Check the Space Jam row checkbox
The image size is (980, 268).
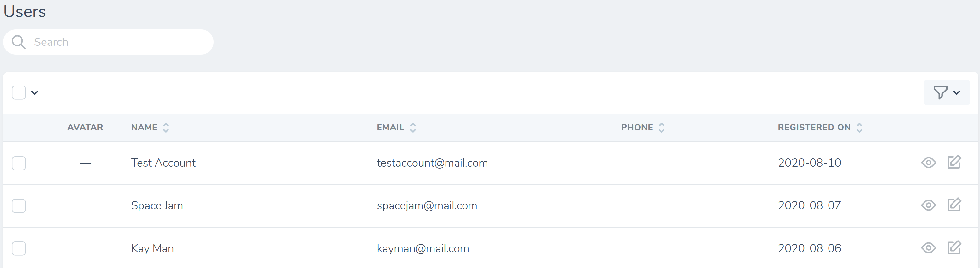tap(18, 205)
